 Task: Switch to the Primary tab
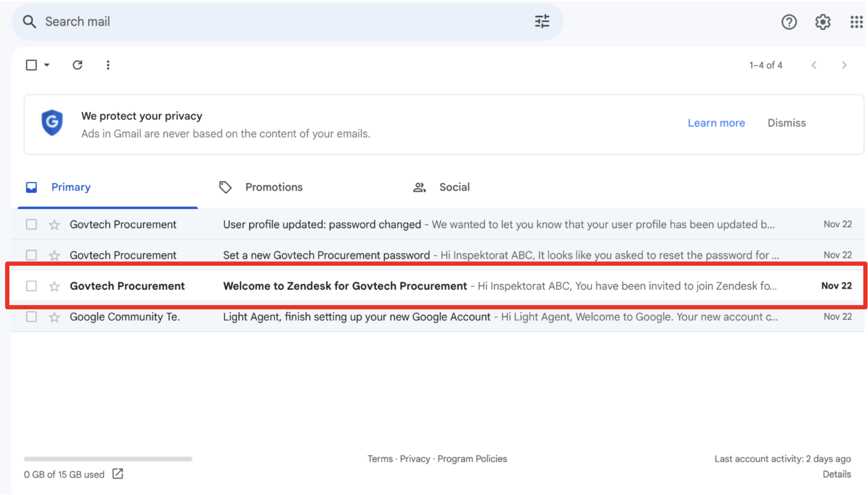click(108, 187)
